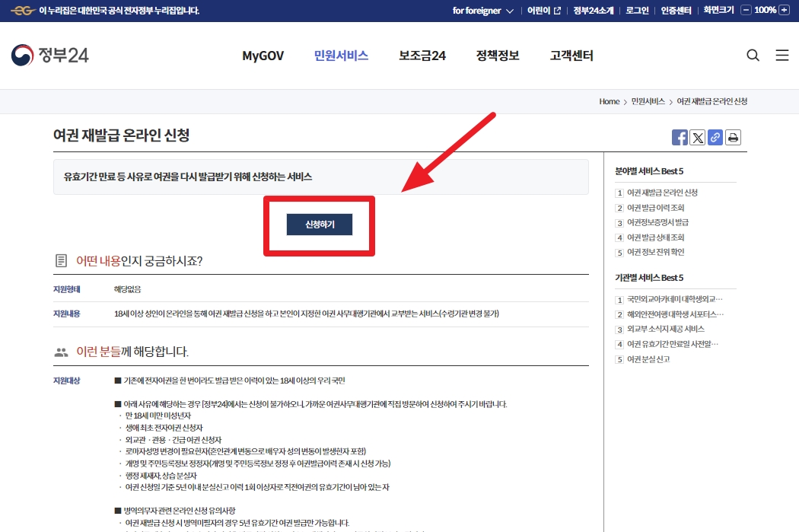This screenshot has width=799, height=532.
Task: Open 해외안전여행 대학생 서포터스 link
Action: (x=675, y=314)
